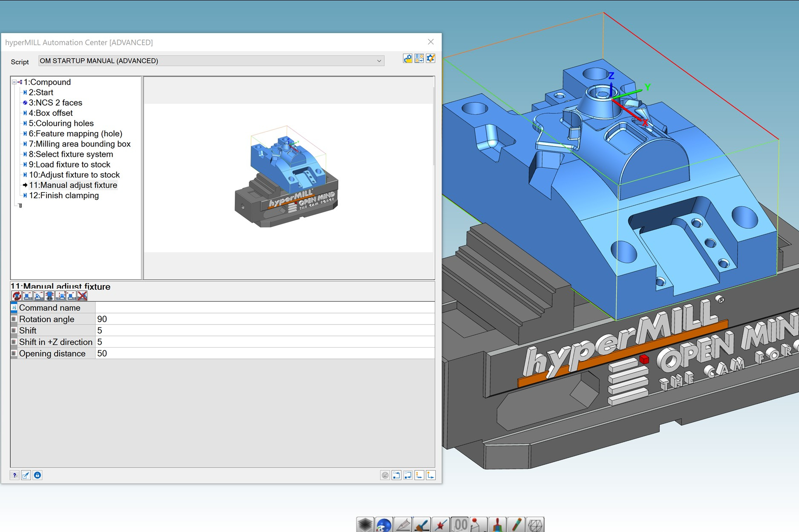Edit the Shift value field
This screenshot has height=532, width=799.
click(x=265, y=331)
